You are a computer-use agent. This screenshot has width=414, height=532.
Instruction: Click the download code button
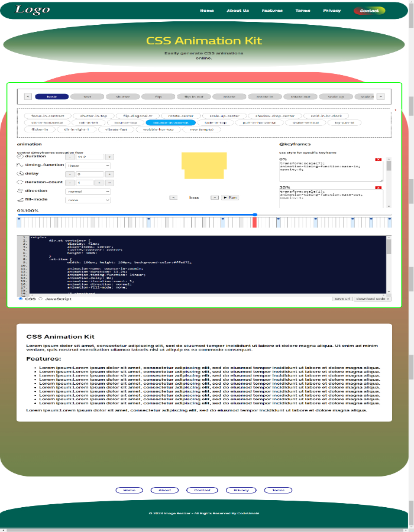(372, 299)
